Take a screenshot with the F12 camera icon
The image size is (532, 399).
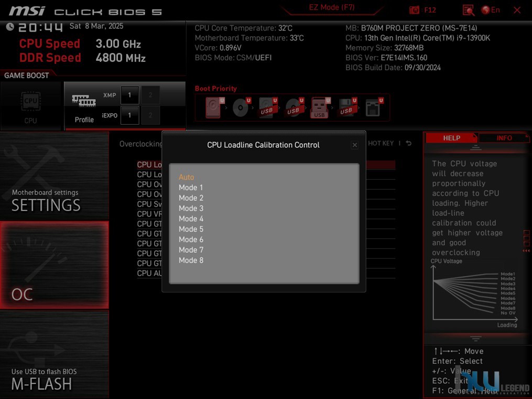(x=414, y=10)
